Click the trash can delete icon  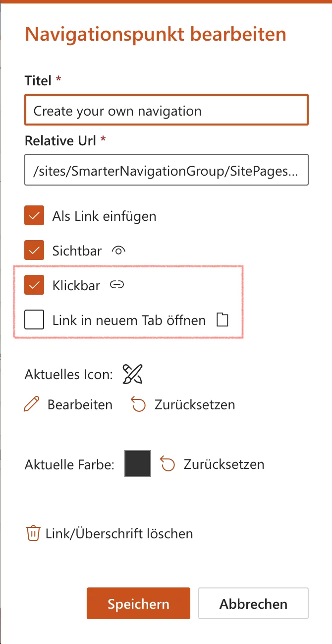coord(33,533)
